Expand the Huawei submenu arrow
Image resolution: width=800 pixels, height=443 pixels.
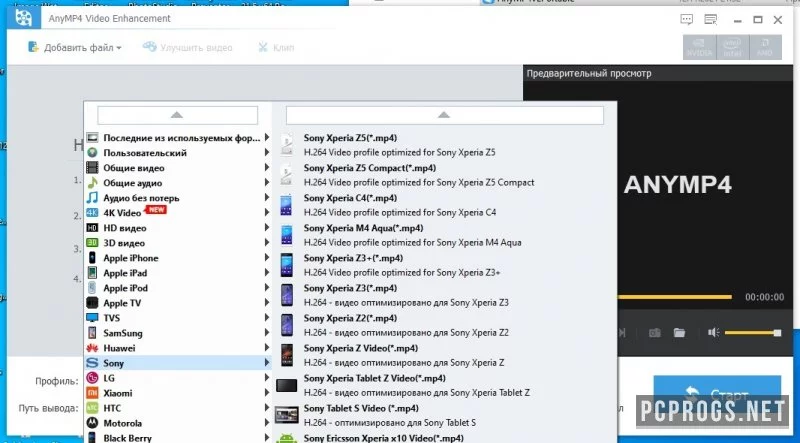(267, 348)
